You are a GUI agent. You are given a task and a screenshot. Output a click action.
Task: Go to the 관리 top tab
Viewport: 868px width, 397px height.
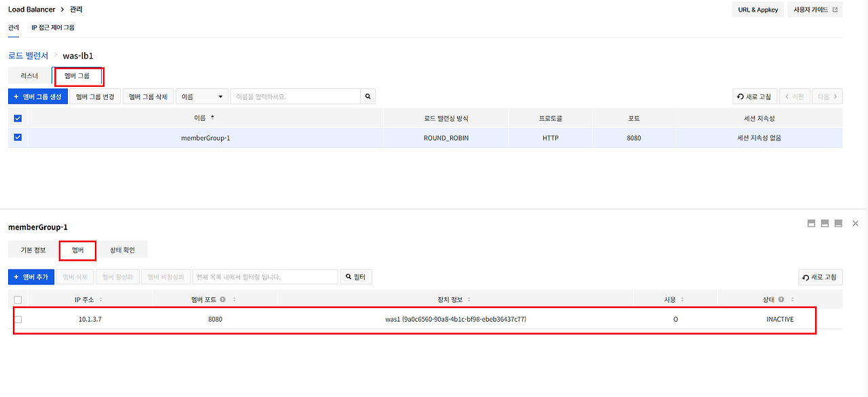click(14, 28)
